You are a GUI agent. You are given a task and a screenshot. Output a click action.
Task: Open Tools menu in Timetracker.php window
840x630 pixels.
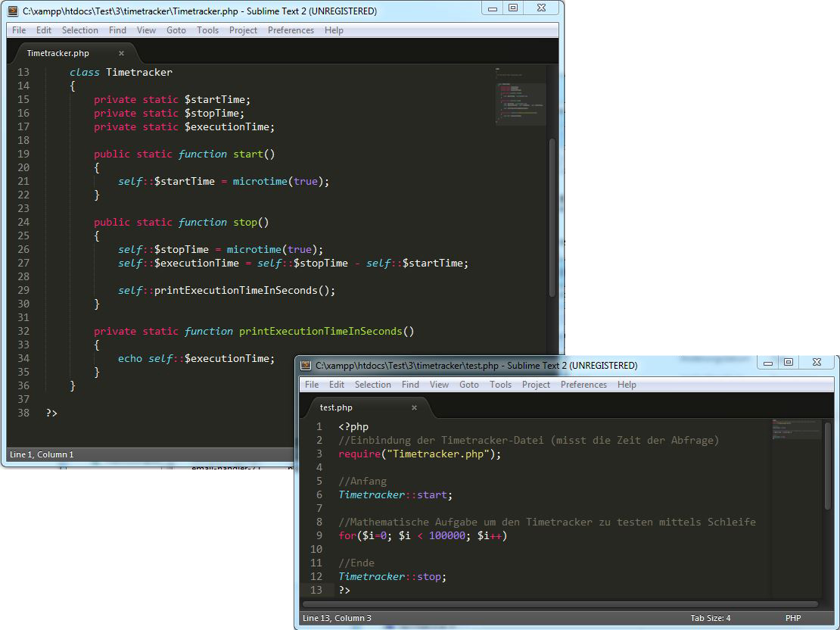click(x=207, y=30)
